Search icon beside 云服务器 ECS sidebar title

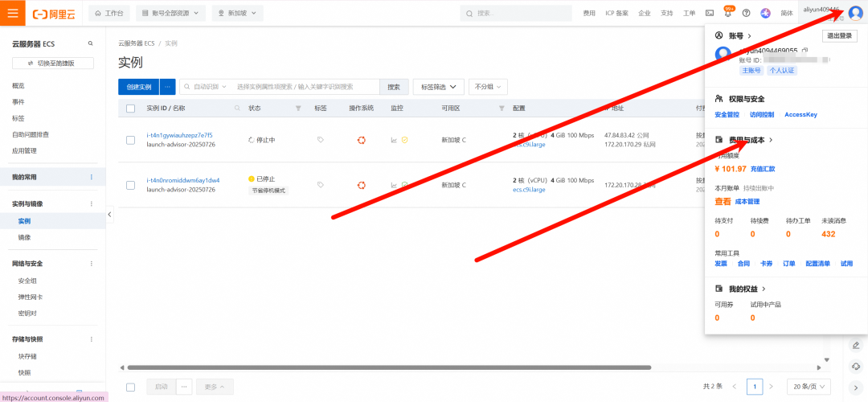[90, 43]
